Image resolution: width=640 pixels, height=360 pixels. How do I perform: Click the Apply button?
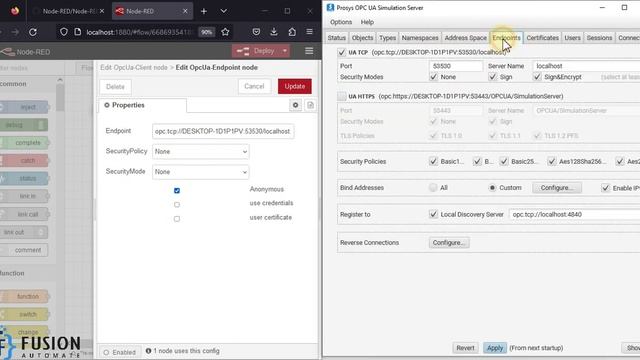tap(495, 348)
